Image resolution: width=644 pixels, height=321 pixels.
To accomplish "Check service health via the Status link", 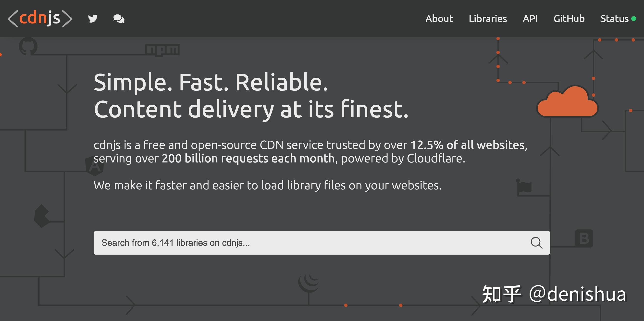I will click(x=615, y=18).
